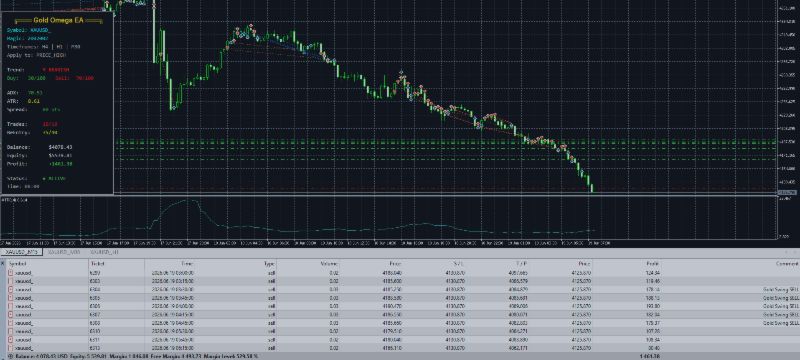Viewport: 800px width, 360px height.
Task: Click the volume 0.02 in the 06:15 trade row
Action: (x=334, y=348)
